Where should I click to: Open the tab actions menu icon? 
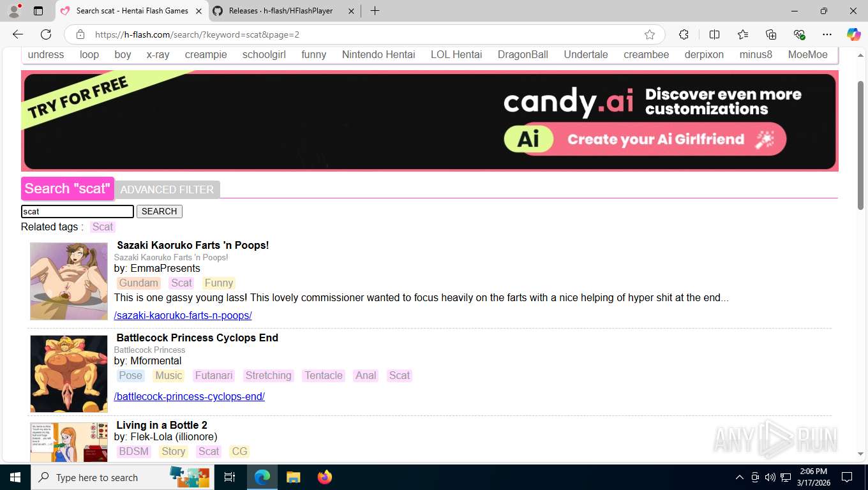(38, 11)
